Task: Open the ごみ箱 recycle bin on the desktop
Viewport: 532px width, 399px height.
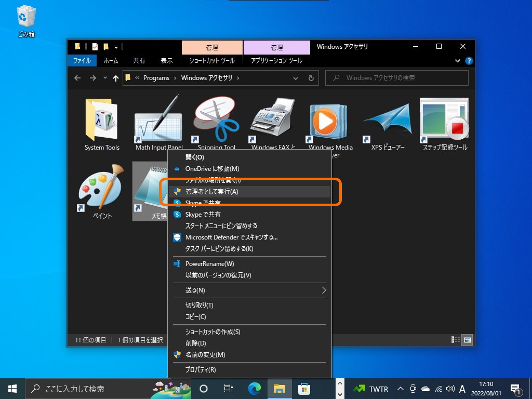Action: [x=26, y=21]
